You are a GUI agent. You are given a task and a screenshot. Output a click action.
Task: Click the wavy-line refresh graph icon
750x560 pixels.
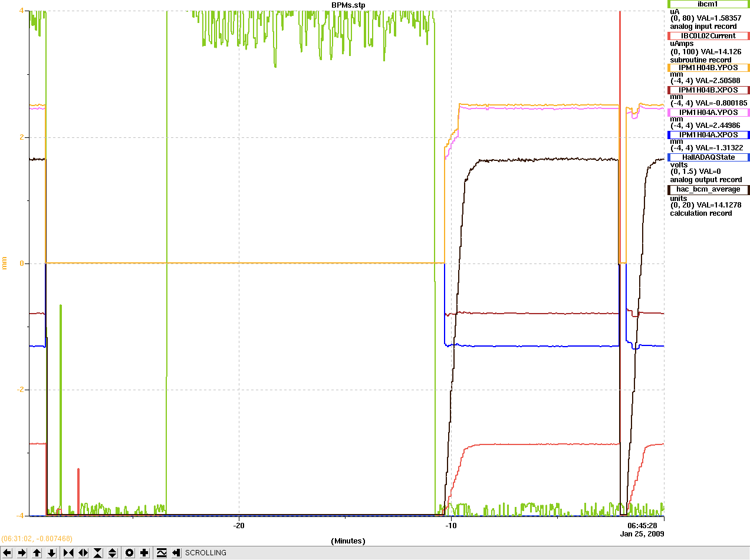pos(161,553)
